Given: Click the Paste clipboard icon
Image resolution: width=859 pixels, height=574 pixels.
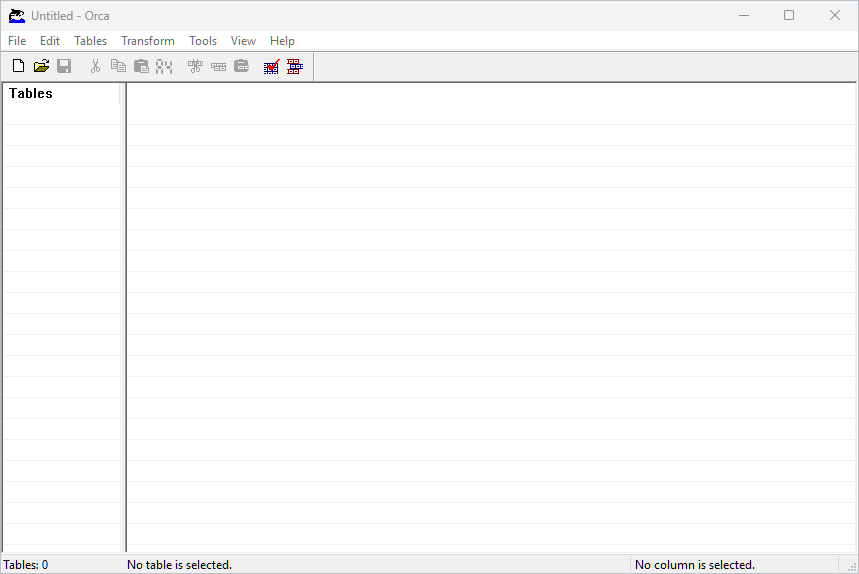Looking at the screenshot, I should click(141, 66).
